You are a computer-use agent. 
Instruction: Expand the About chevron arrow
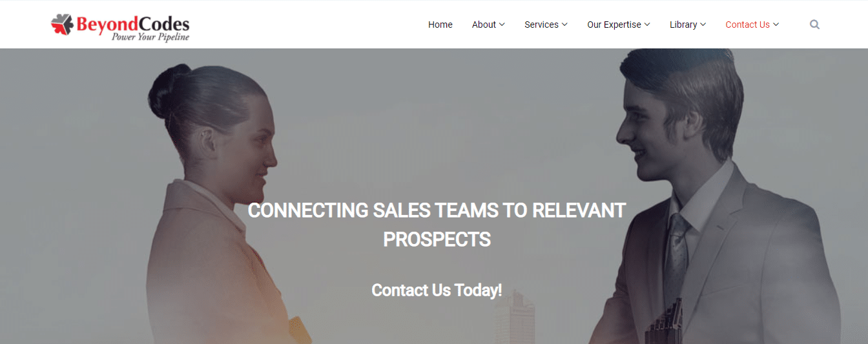(502, 25)
